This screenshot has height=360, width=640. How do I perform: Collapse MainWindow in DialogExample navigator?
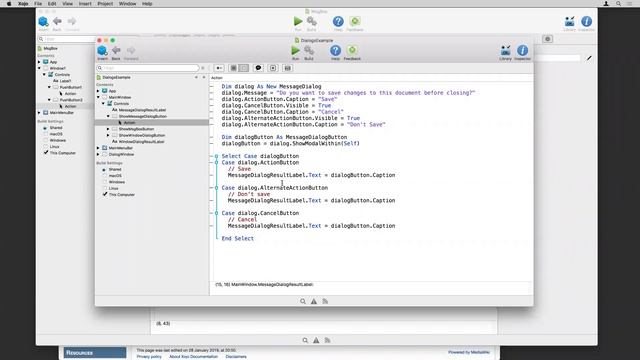point(98,97)
